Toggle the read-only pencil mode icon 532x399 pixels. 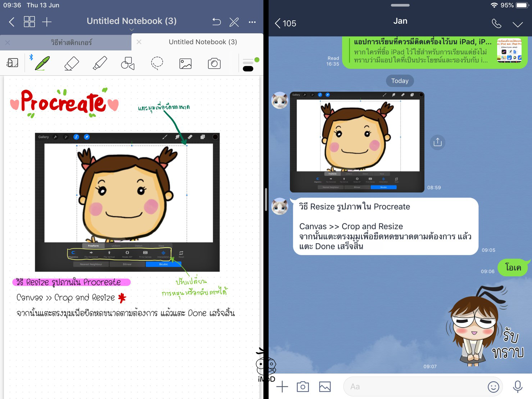point(234,22)
